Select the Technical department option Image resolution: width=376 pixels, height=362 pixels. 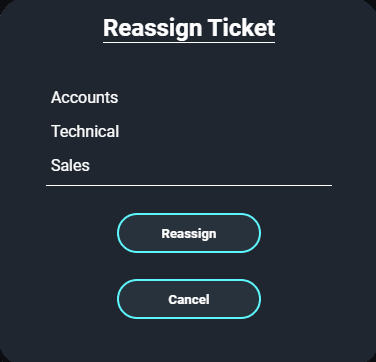point(189,131)
